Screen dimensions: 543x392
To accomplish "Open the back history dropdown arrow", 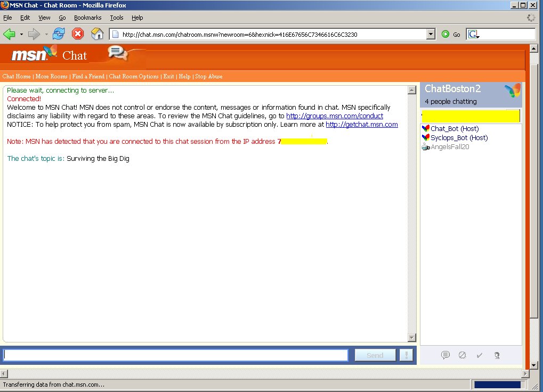I will pyautogui.click(x=22, y=34).
